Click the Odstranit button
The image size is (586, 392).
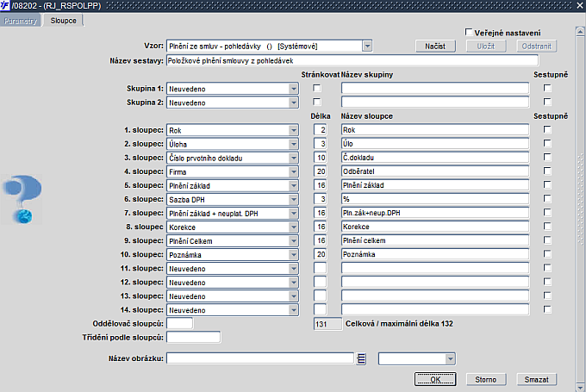click(537, 46)
